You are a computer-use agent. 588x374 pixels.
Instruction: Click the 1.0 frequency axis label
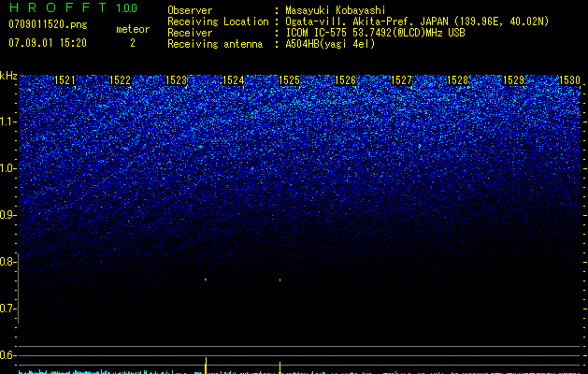7,168
